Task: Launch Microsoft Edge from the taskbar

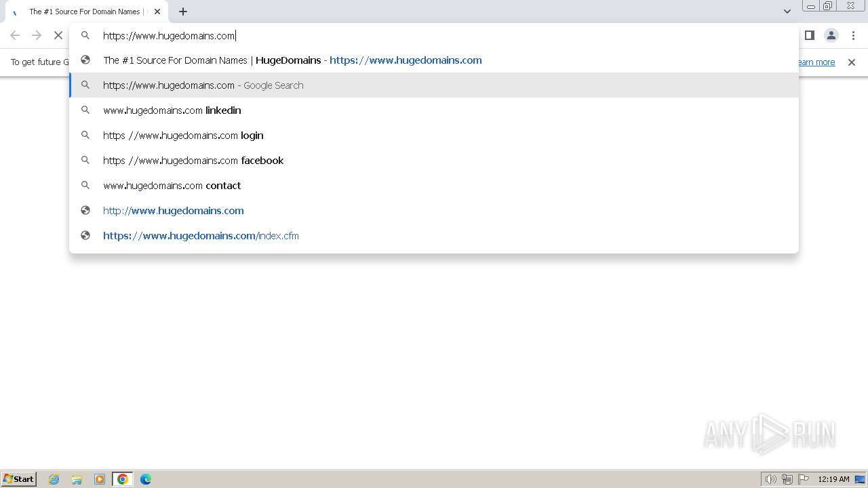Action: 146,479
